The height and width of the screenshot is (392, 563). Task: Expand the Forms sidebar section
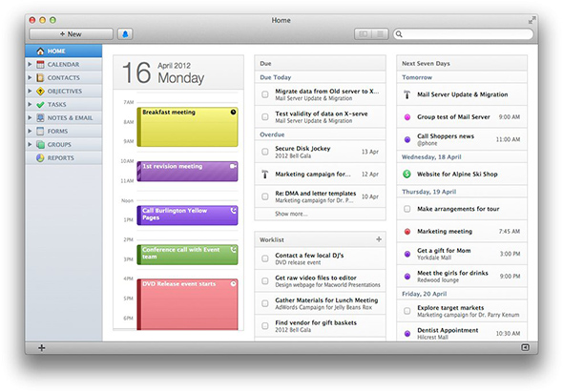(x=30, y=131)
